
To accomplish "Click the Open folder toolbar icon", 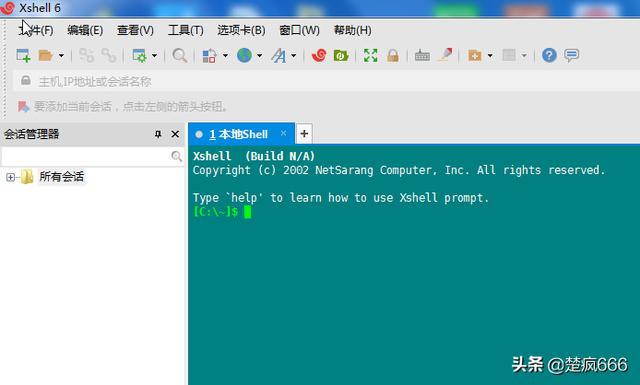I will [x=45, y=55].
